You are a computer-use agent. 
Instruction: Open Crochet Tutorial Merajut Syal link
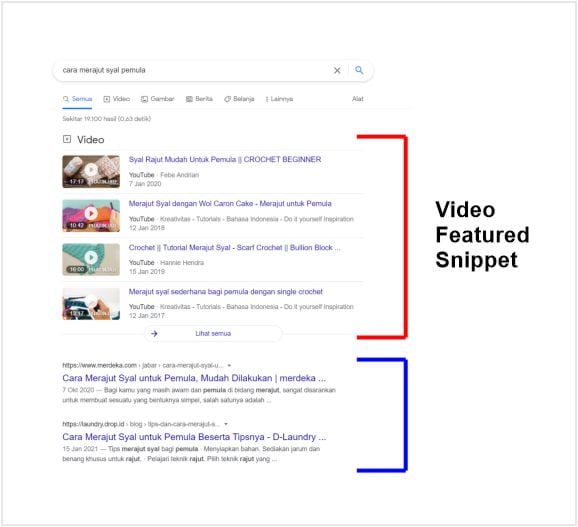pos(234,248)
